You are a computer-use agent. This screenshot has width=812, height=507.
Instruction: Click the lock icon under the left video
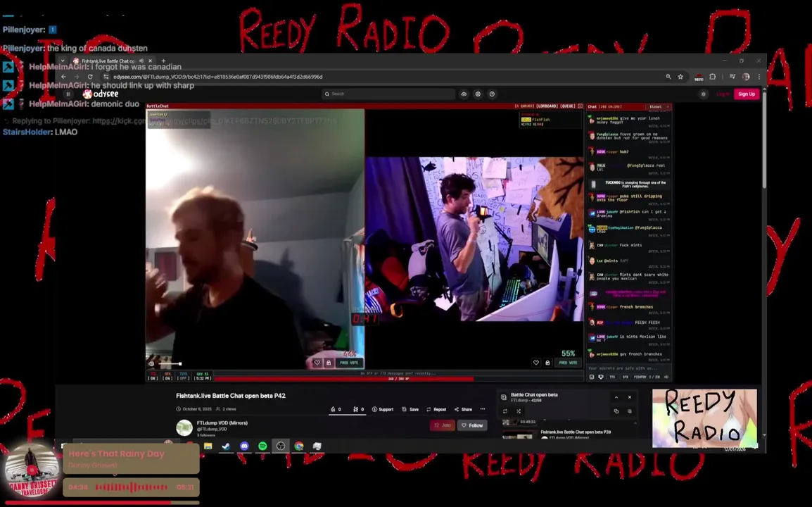[x=329, y=363]
